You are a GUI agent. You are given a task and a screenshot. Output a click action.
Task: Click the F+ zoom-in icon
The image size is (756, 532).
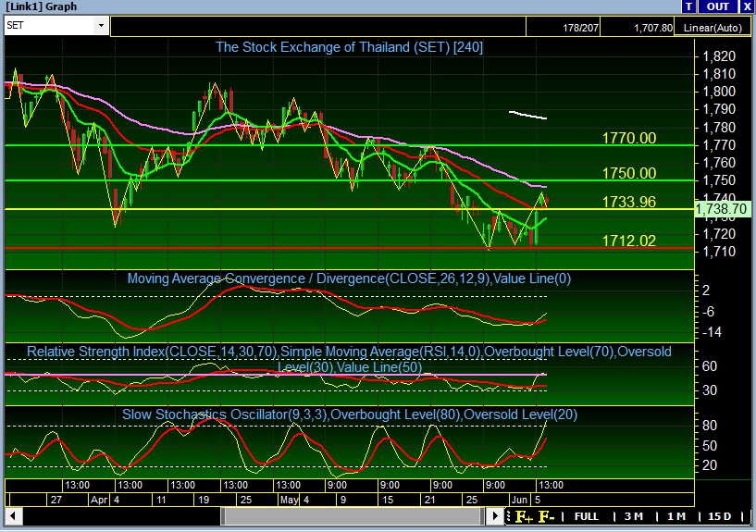[x=524, y=516]
